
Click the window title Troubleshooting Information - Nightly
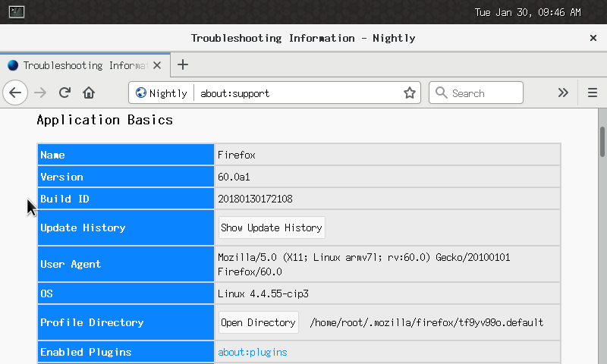pyautogui.click(x=303, y=38)
